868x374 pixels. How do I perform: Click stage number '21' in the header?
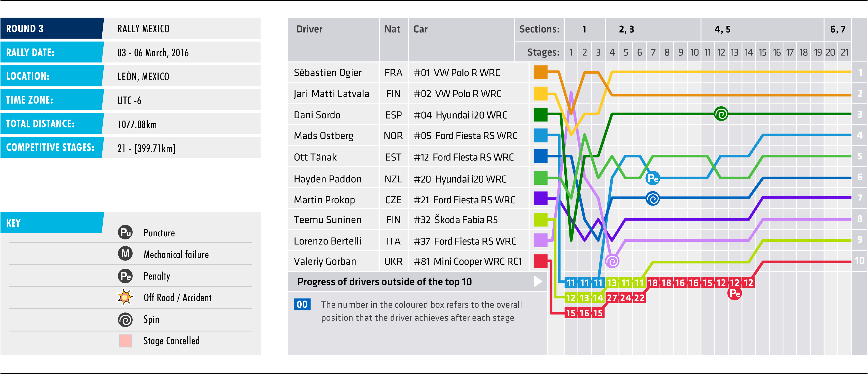[844, 52]
